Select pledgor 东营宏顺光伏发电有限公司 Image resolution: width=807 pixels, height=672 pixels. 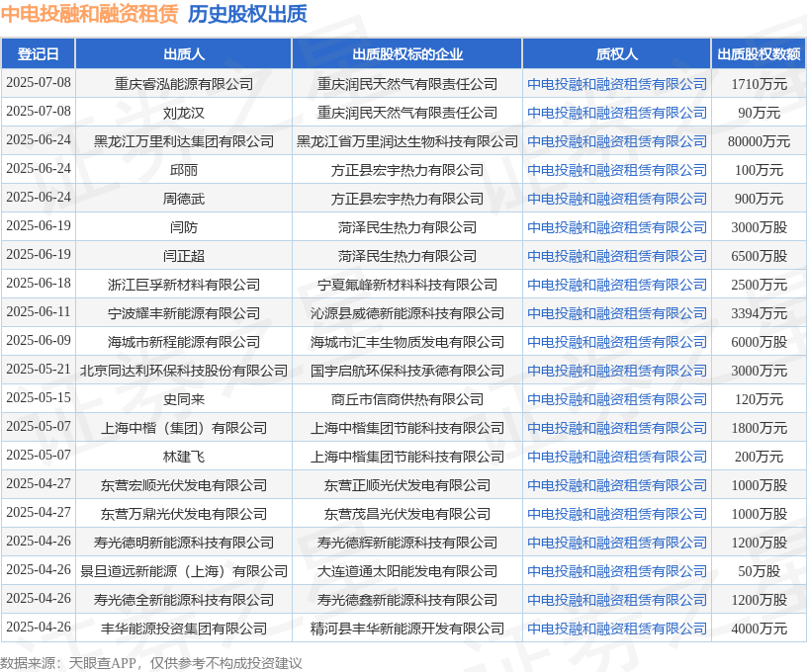point(184,485)
